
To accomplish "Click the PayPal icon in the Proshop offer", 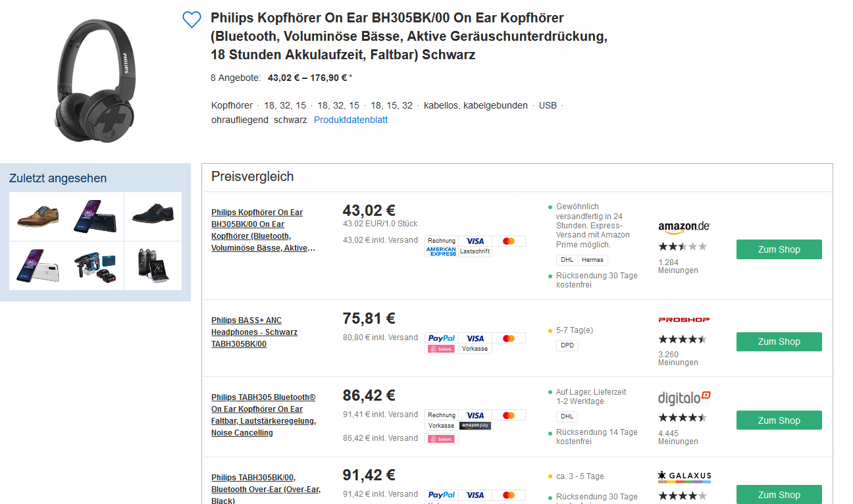I will (441, 338).
